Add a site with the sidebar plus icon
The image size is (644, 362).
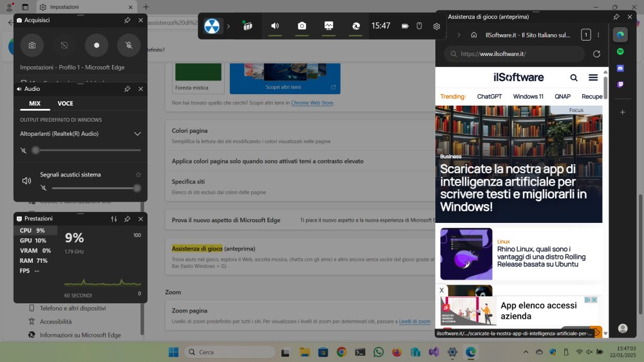tap(623, 112)
